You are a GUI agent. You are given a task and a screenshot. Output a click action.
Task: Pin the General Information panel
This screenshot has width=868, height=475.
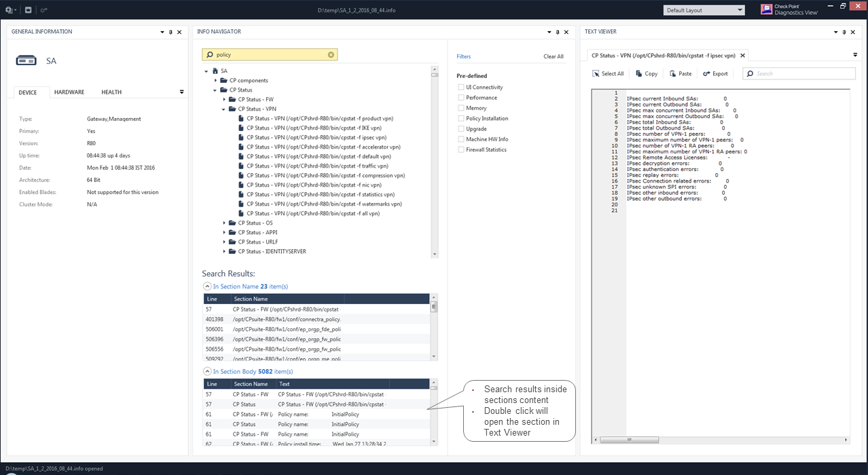pos(170,32)
